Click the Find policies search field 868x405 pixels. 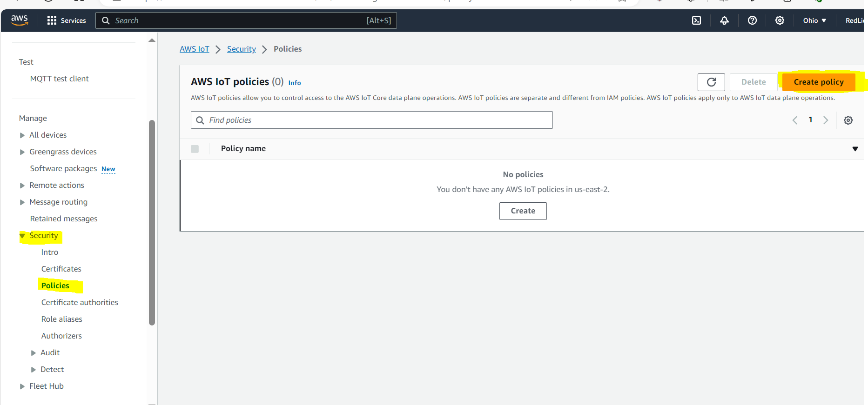coord(372,120)
